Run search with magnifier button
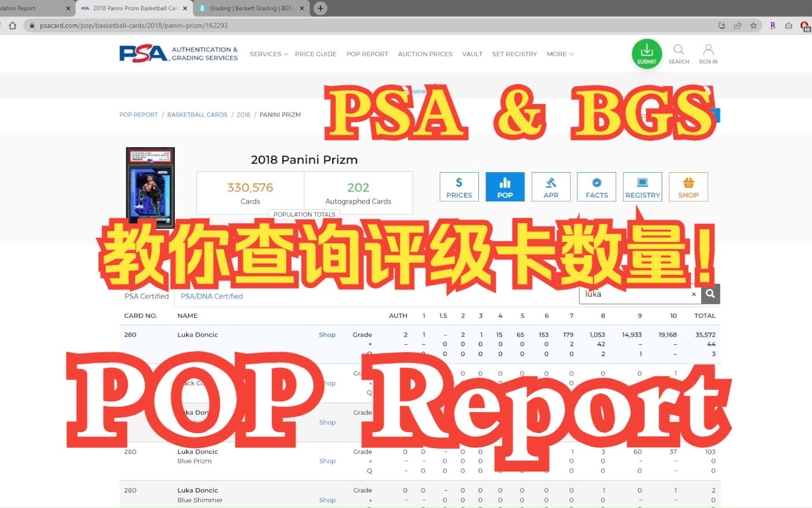 click(710, 294)
